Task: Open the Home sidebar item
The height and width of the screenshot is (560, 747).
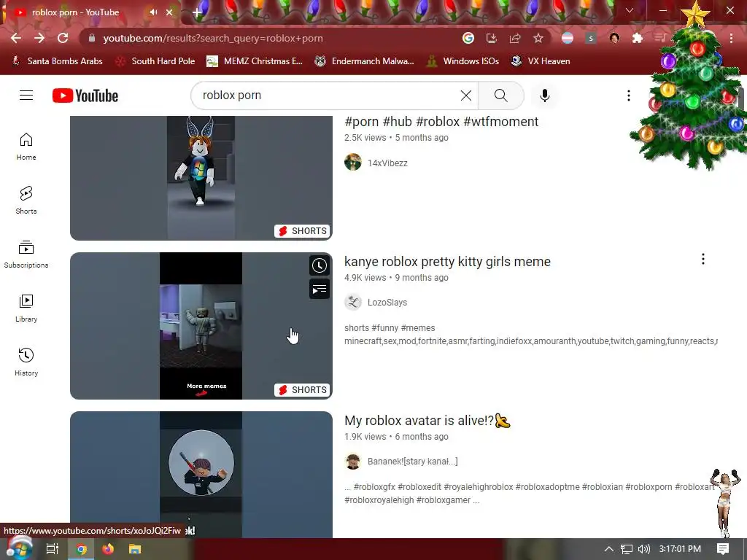Action: [26, 146]
